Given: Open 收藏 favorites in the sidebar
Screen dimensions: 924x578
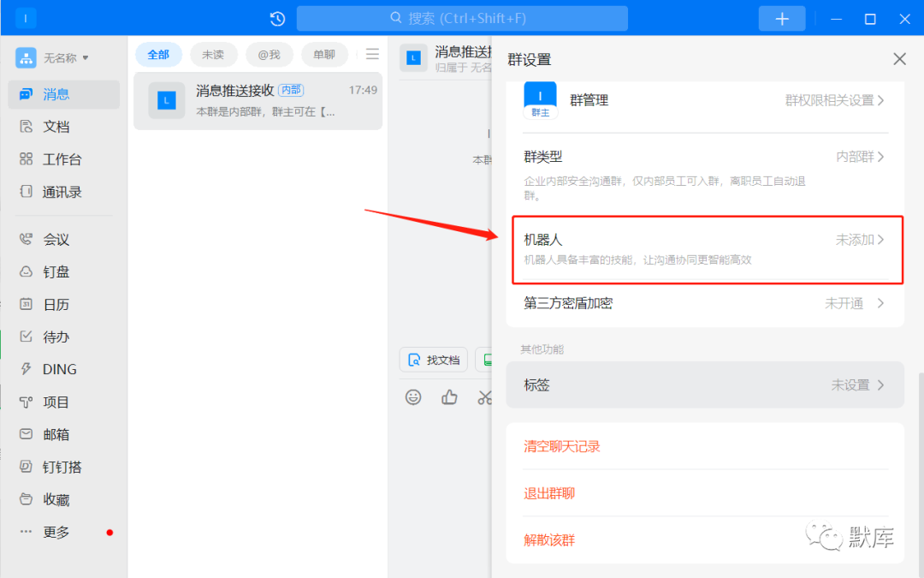Looking at the screenshot, I should (x=63, y=499).
